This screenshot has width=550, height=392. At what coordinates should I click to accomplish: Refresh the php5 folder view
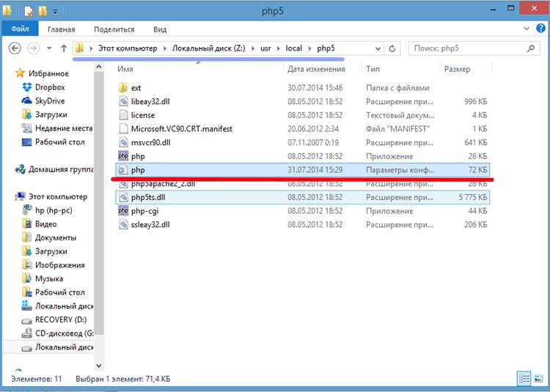[392, 48]
